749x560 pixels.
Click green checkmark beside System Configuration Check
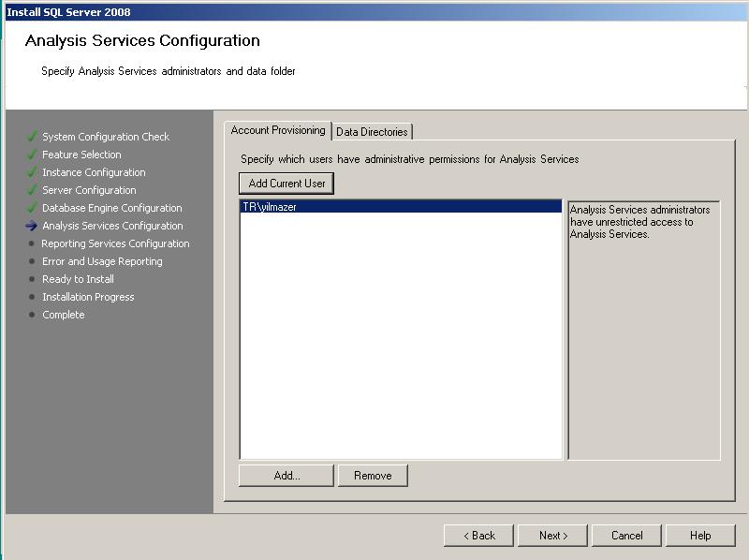32,137
